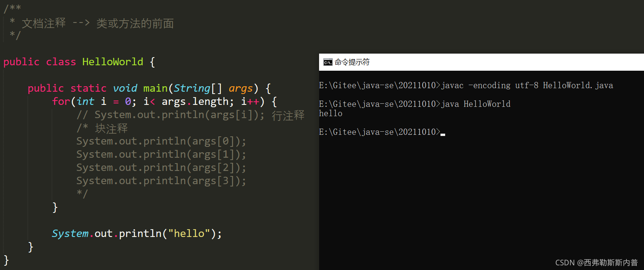This screenshot has width=644, height=270.
Task: Click the blinking cursor at the last prompt
Action: pyautogui.click(x=443, y=134)
